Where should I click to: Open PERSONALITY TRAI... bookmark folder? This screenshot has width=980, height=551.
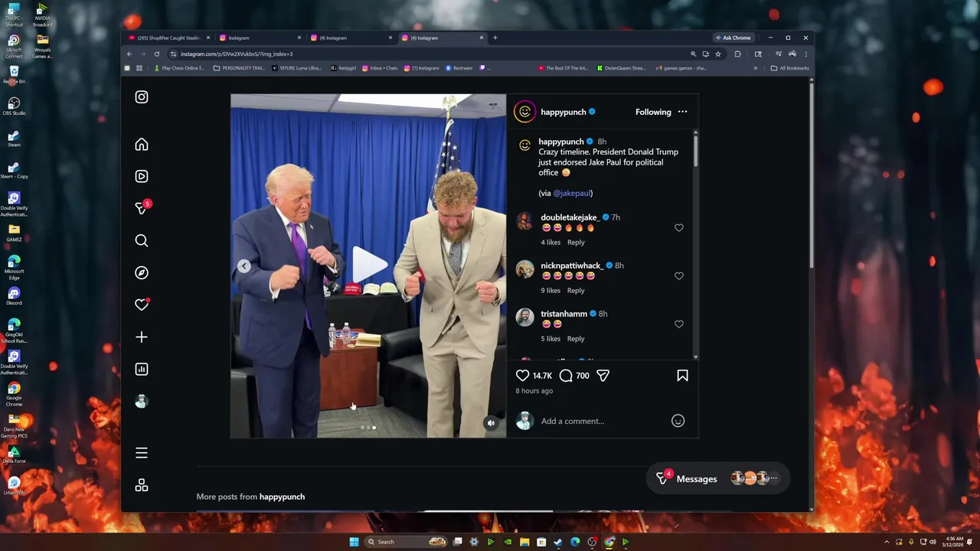(238, 68)
